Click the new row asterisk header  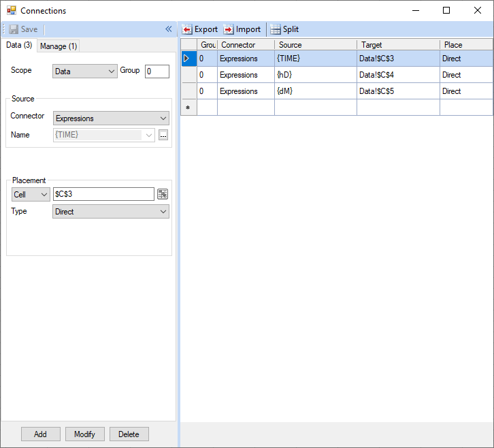click(189, 108)
